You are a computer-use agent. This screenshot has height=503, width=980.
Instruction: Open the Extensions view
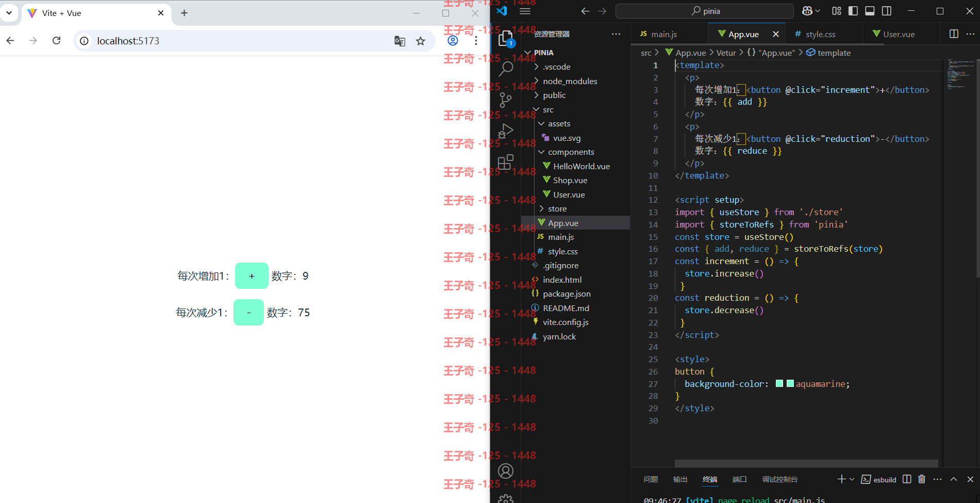pos(506,162)
